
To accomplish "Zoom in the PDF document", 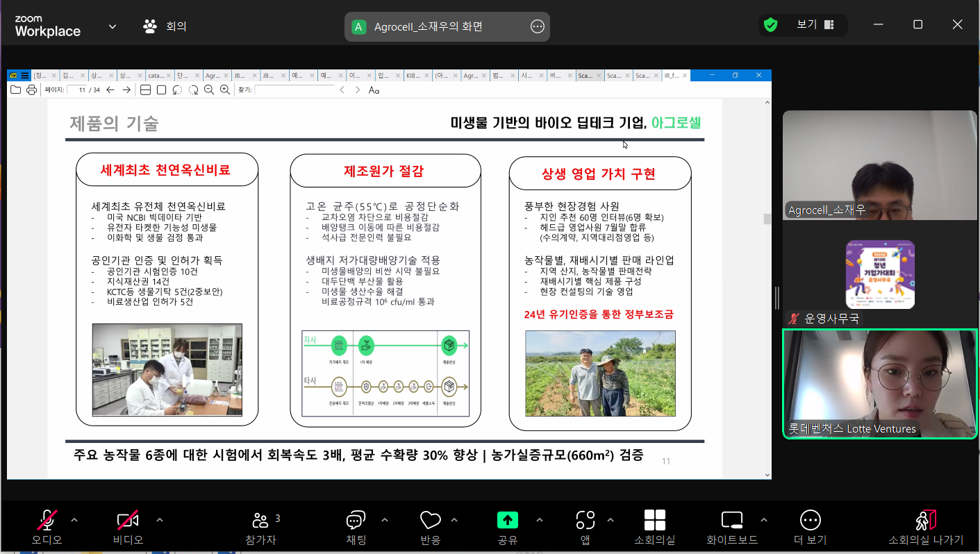I will [x=225, y=90].
